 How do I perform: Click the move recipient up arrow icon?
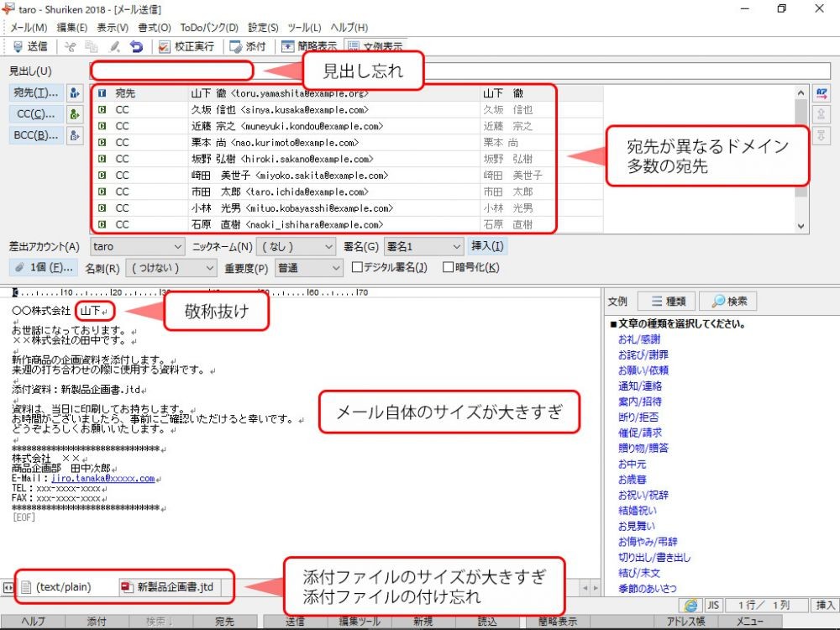pyautogui.click(x=822, y=114)
